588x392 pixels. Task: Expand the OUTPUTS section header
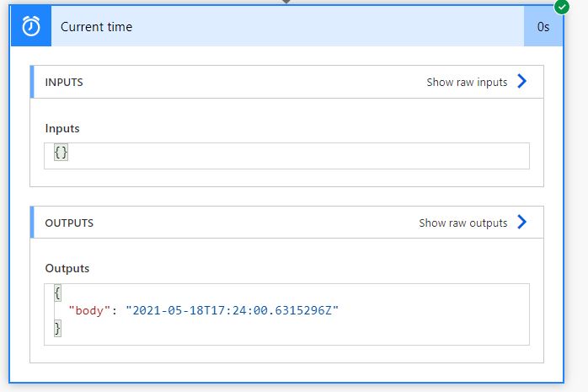pyautogui.click(x=287, y=223)
